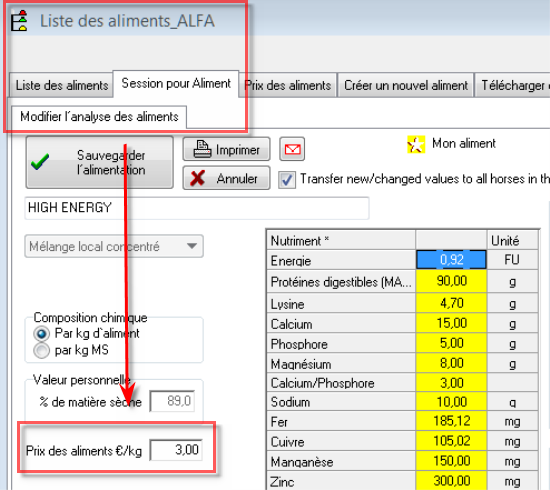Select par kg MS radio option
Viewport: 550px width, 490px height.
point(41,350)
